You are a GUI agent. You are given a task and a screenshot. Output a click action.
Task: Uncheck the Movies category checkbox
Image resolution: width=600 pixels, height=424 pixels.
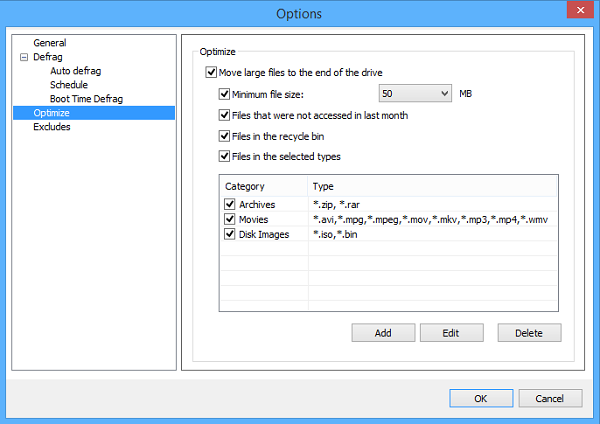tap(230, 219)
